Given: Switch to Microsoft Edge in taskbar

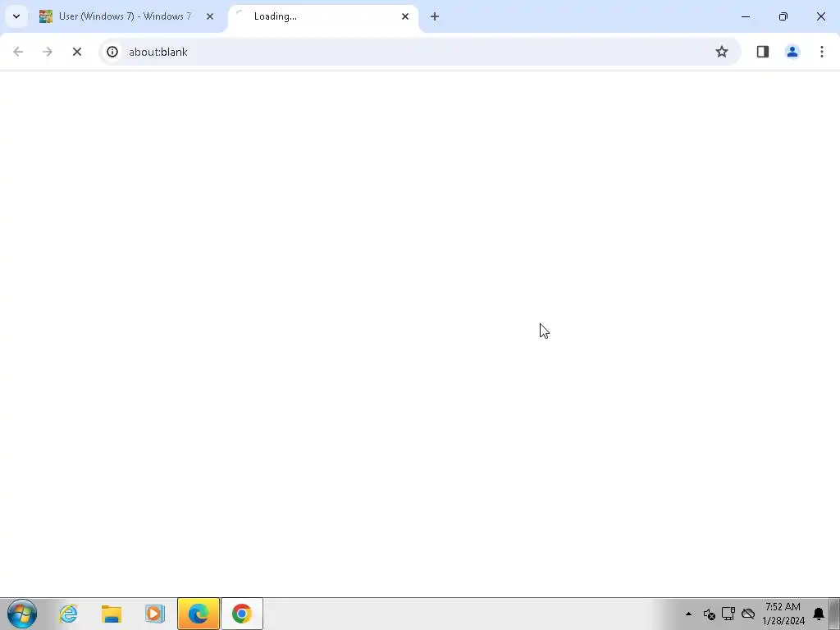Looking at the screenshot, I should tap(199, 614).
